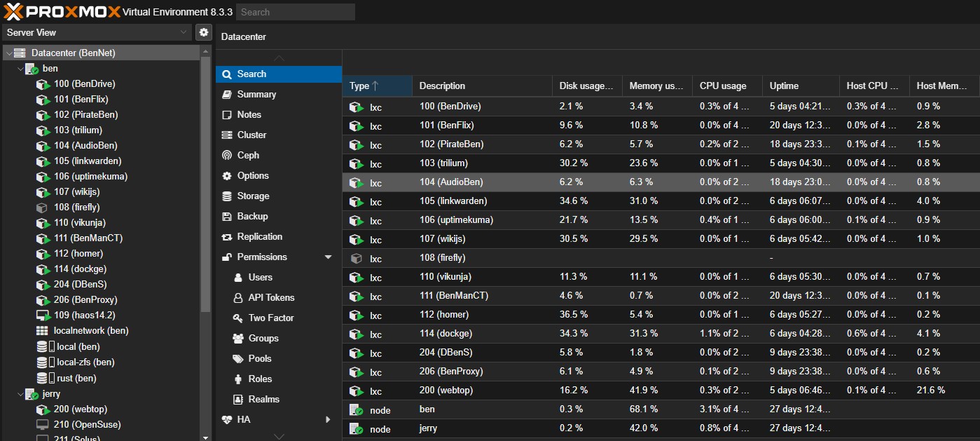Open the Summary menu item
Screen dimensions: 980x441
(x=256, y=95)
